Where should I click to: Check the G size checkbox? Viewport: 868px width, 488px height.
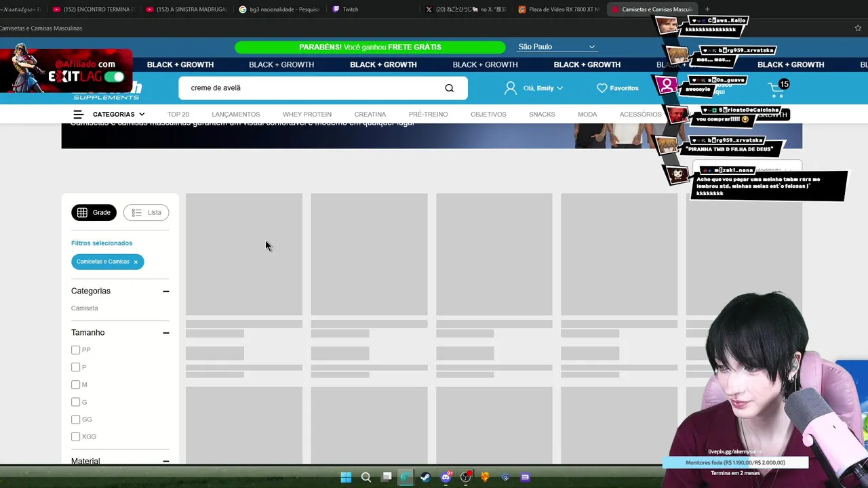(x=75, y=402)
